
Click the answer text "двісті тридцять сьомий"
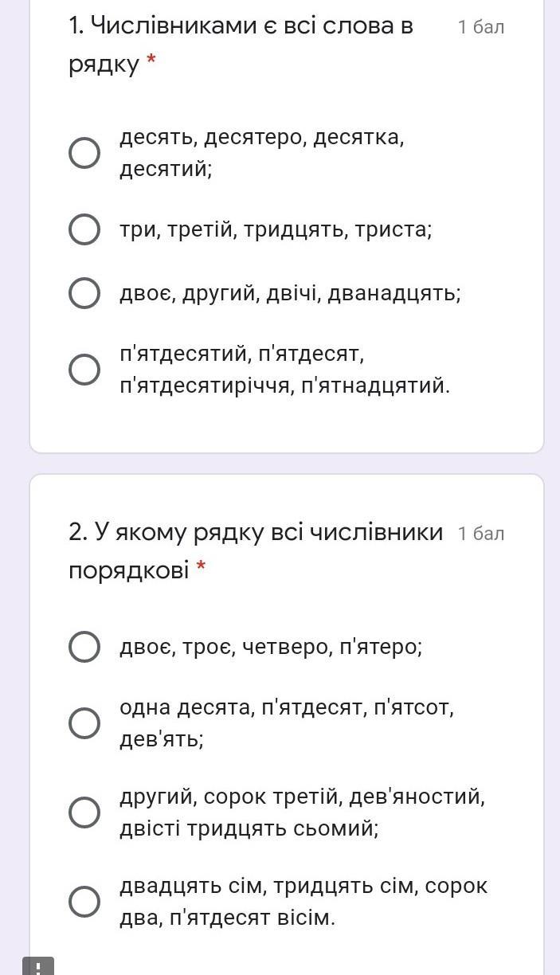click(249, 829)
